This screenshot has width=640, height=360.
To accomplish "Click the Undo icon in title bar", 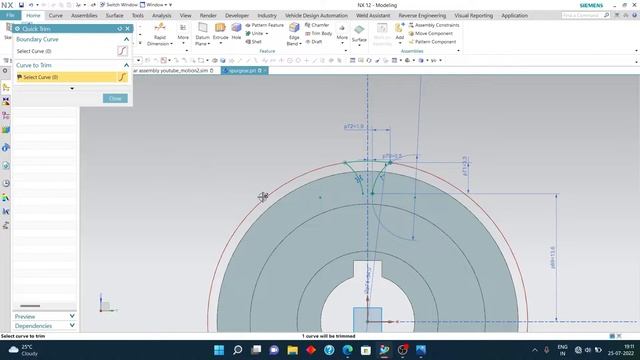I will click(x=31, y=5).
